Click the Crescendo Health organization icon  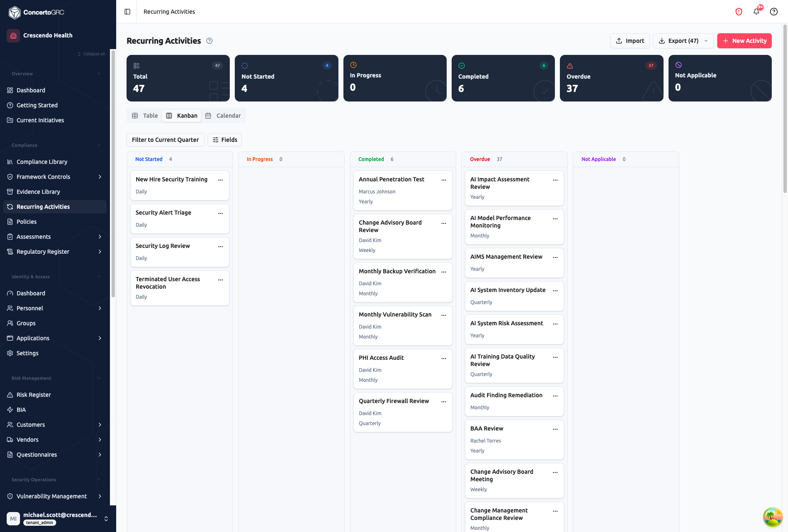13,35
